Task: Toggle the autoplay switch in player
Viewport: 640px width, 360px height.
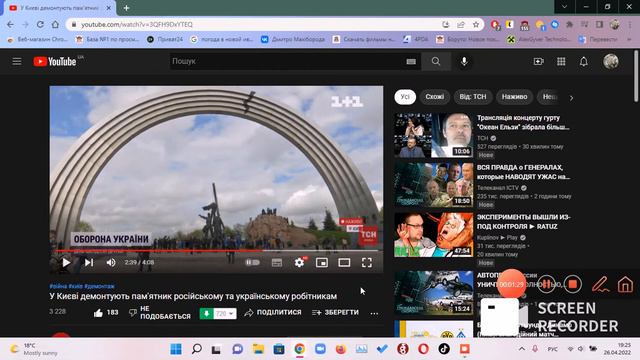Action: point(252,262)
